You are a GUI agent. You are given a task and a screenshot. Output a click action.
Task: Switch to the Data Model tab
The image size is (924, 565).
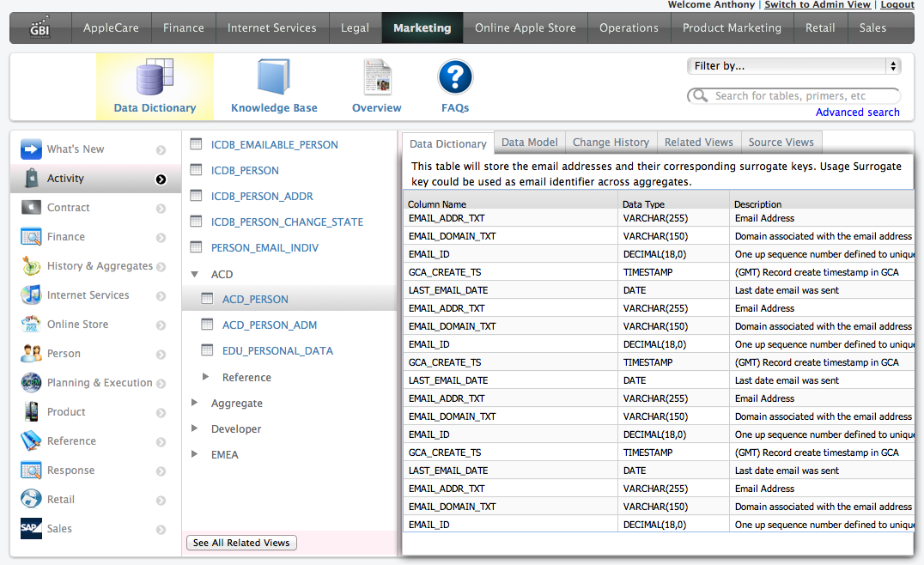529,143
